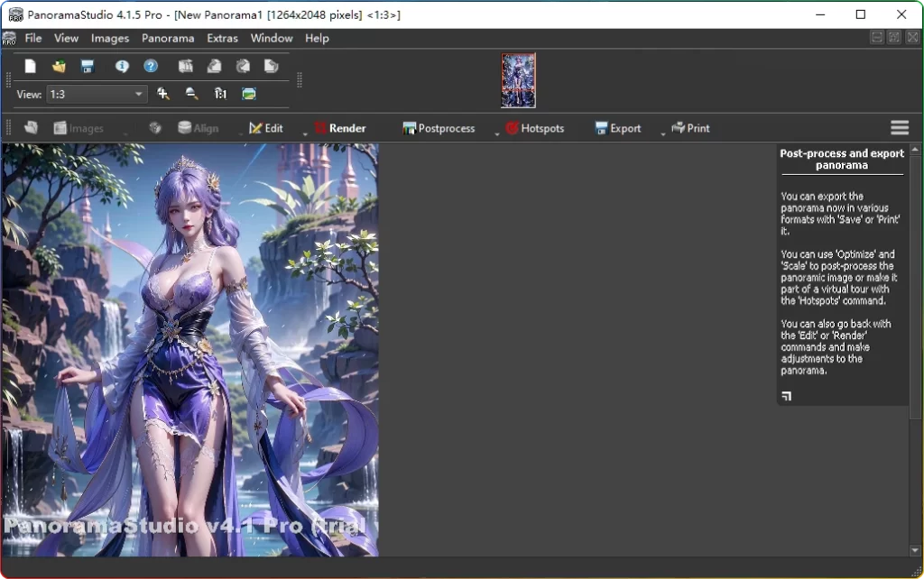Click the Print button

[x=690, y=128]
